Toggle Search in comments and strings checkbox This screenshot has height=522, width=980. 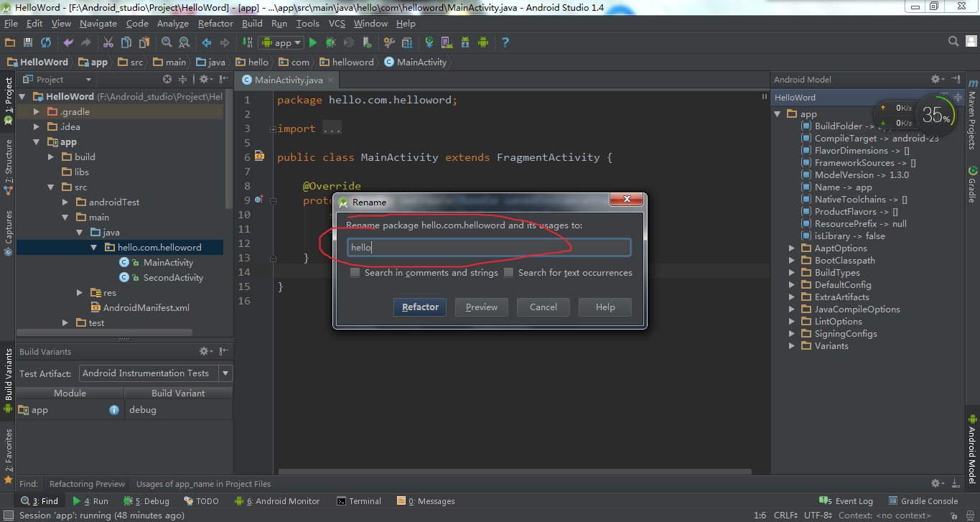(x=355, y=273)
